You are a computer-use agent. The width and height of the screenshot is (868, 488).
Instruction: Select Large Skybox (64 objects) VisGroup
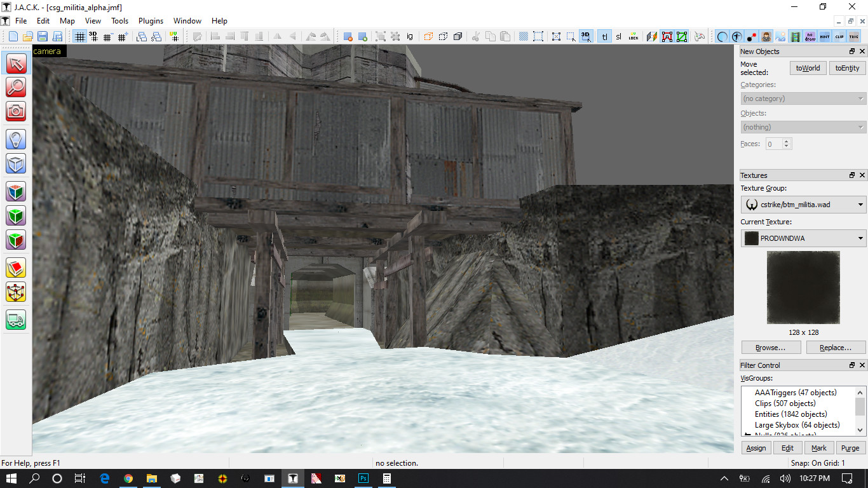pos(797,425)
